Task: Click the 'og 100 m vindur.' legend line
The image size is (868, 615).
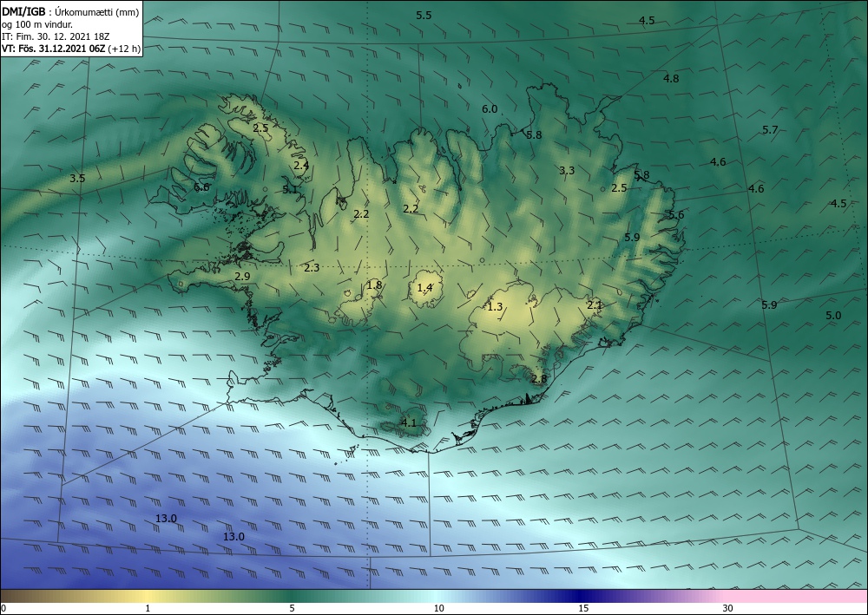Action: [x=37, y=24]
